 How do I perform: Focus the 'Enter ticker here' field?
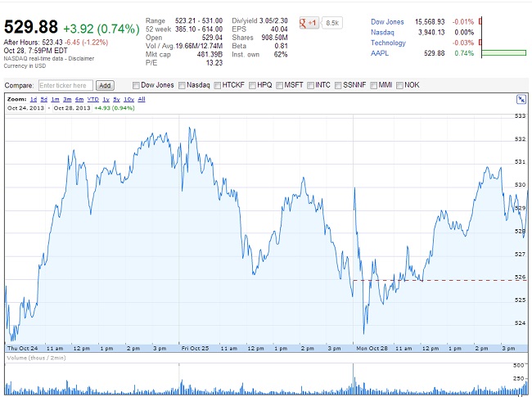point(65,85)
